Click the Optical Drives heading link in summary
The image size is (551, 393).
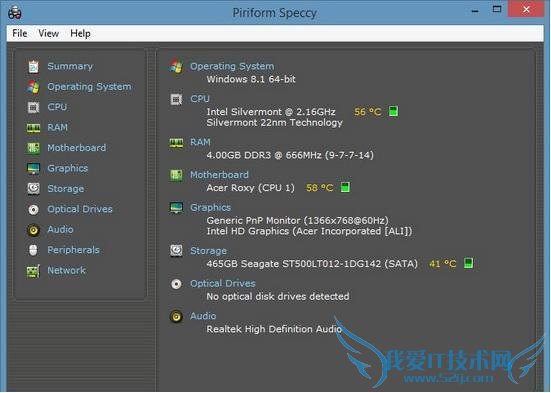pos(223,283)
